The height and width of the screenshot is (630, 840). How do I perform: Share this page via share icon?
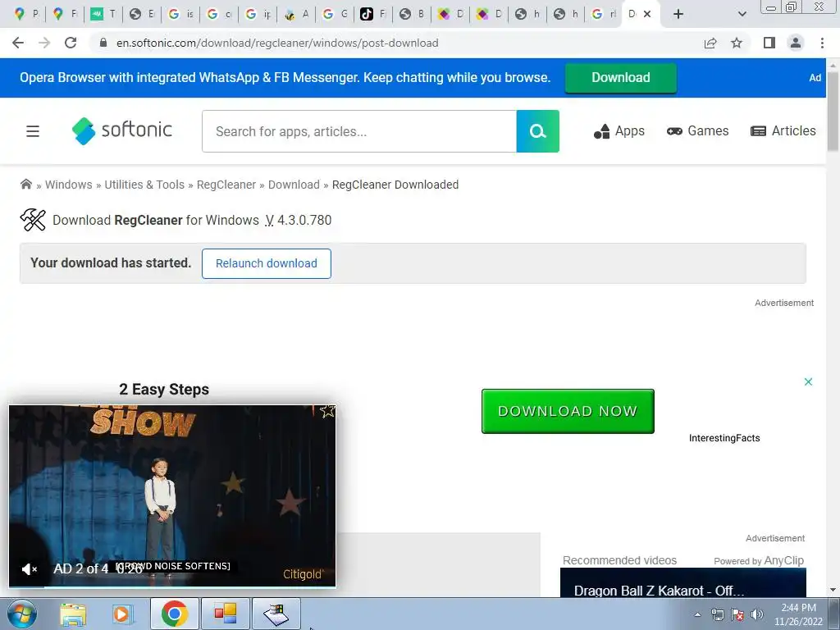[710, 43]
